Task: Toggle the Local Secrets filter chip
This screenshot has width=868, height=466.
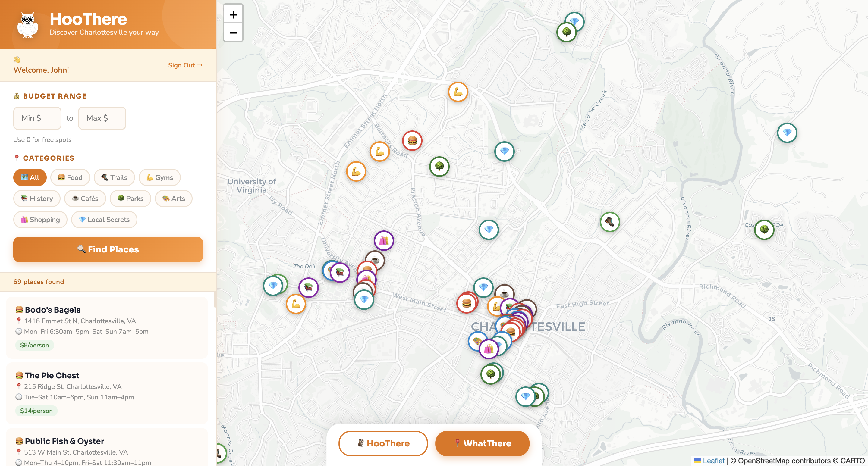Action: click(x=104, y=220)
